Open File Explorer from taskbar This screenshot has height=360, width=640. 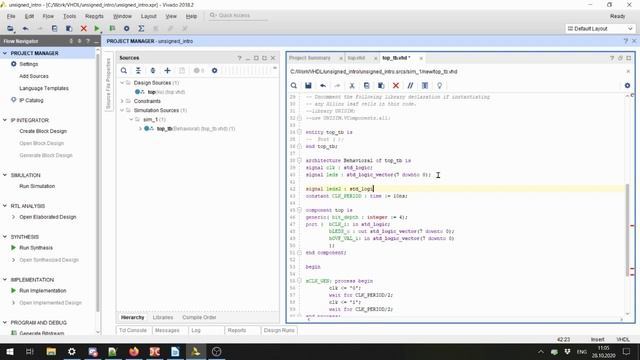[51, 351]
